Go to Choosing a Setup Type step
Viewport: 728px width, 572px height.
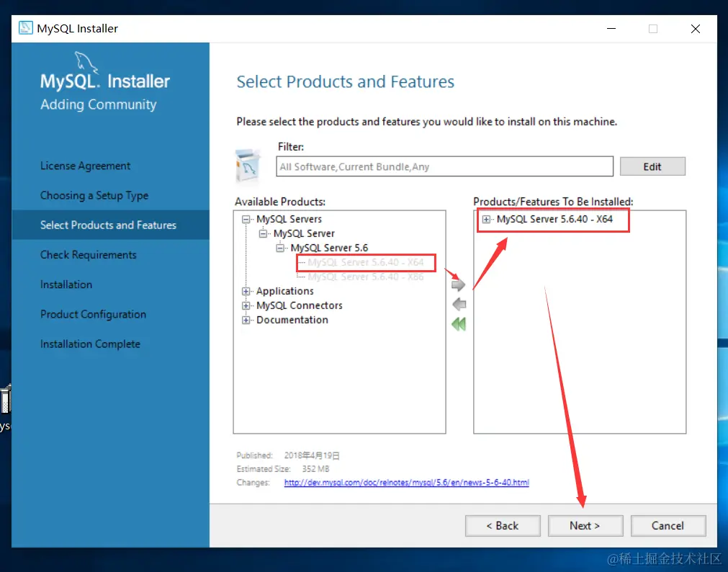coord(94,196)
